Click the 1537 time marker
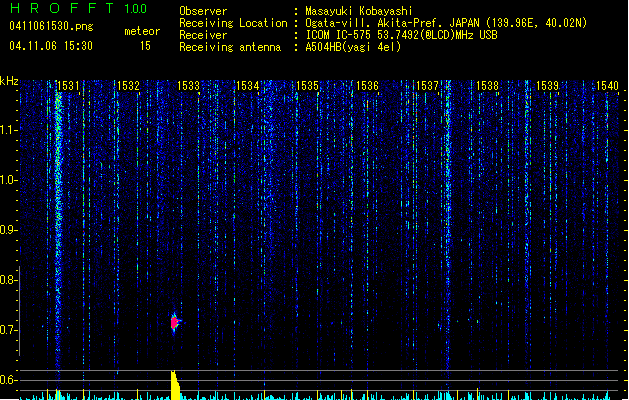Screen dimensions: 629x400 [427, 86]
